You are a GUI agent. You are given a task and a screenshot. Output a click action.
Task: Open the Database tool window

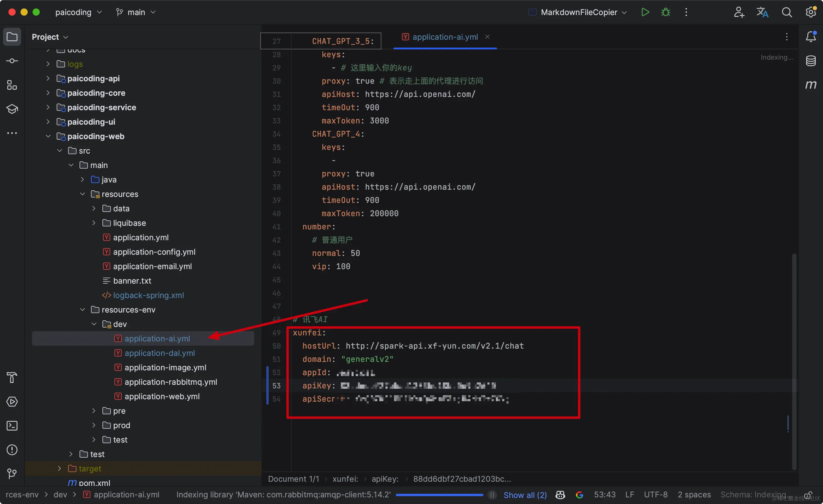click(811, 61)
